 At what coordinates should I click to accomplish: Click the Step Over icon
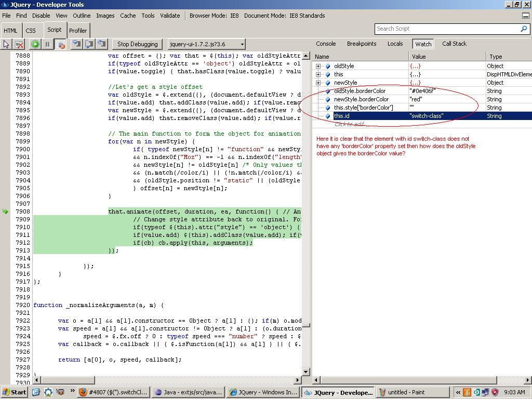pyautogui.click(x=89, y=45)
